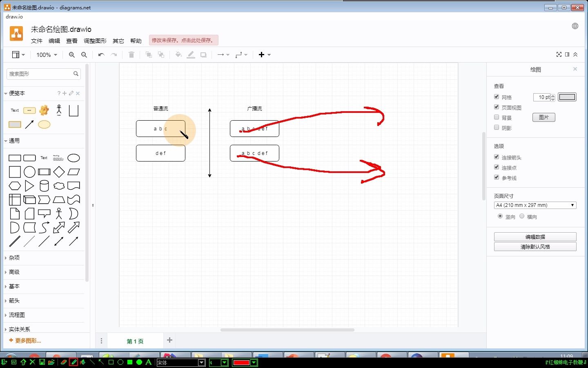This screenshot has height=368, width=588.
Task: Click the To Back icon
Action: click(161, 55)
